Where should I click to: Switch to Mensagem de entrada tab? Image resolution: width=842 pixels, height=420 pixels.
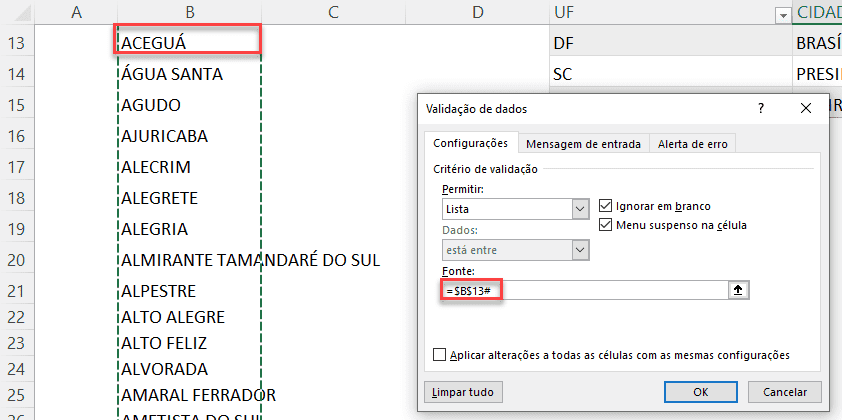(x=584, y=144)
